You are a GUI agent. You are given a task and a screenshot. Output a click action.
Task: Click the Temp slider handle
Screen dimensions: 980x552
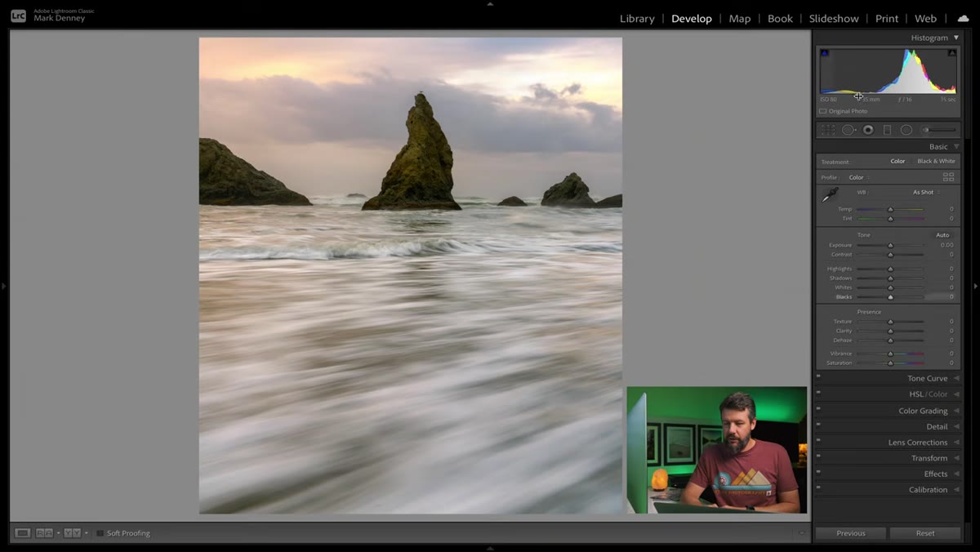(890, 209)
